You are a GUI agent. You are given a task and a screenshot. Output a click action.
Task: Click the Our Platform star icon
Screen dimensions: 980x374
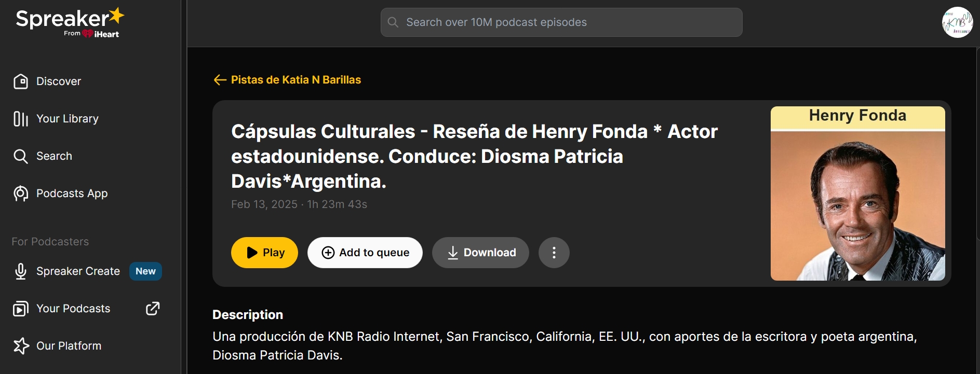[21, 346]
